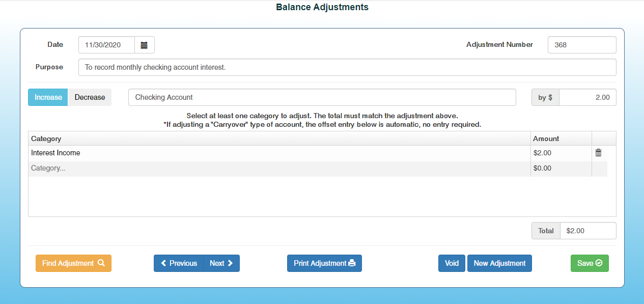Viewport: 644px width, 304px height.
Task: Click the Find Adjustment search button
Action: point(73,263)
